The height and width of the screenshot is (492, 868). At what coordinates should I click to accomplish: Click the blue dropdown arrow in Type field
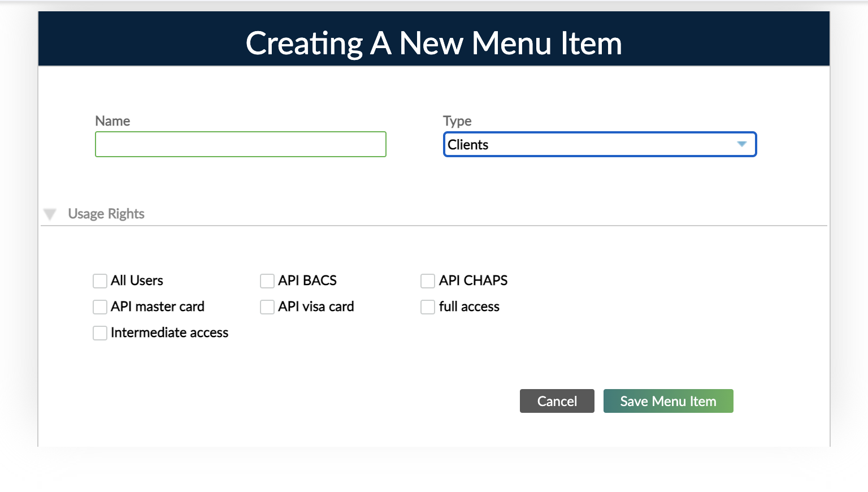[742, 144]
